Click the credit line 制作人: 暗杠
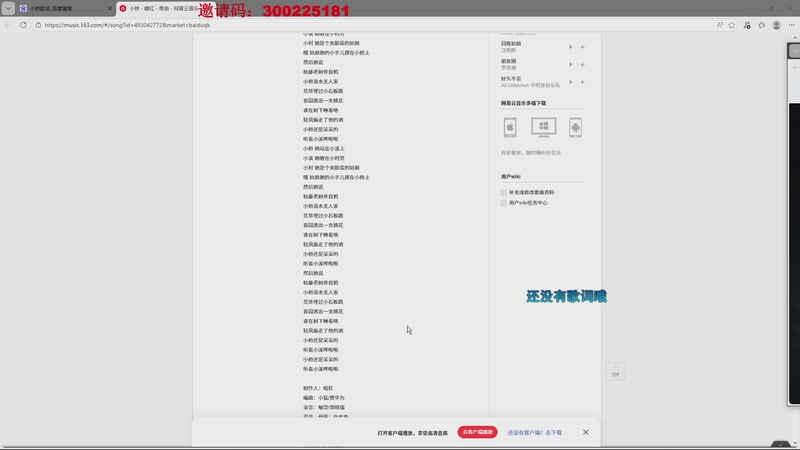Viewport: 800px width, 450px height. coord(318,388)
